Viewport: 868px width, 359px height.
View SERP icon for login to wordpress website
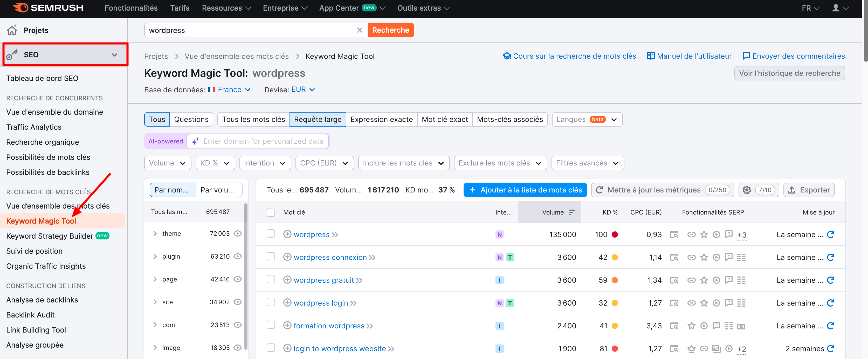tap(674, 349)
